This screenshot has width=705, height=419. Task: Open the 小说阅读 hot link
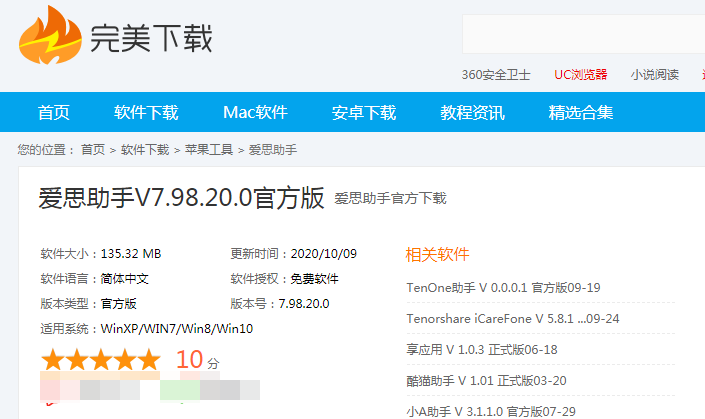(x=655, y=75)
